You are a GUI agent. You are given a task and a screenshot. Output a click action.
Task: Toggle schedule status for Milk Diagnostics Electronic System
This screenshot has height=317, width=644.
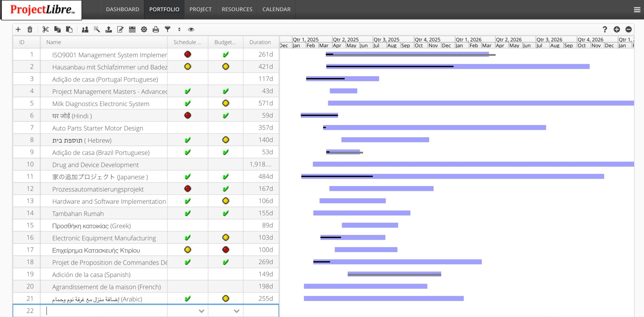187,103
